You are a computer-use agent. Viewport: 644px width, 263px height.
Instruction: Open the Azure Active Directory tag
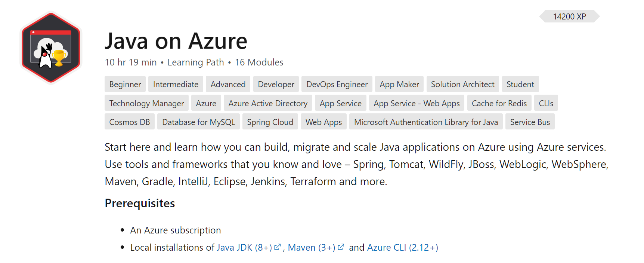click(268, 103)
